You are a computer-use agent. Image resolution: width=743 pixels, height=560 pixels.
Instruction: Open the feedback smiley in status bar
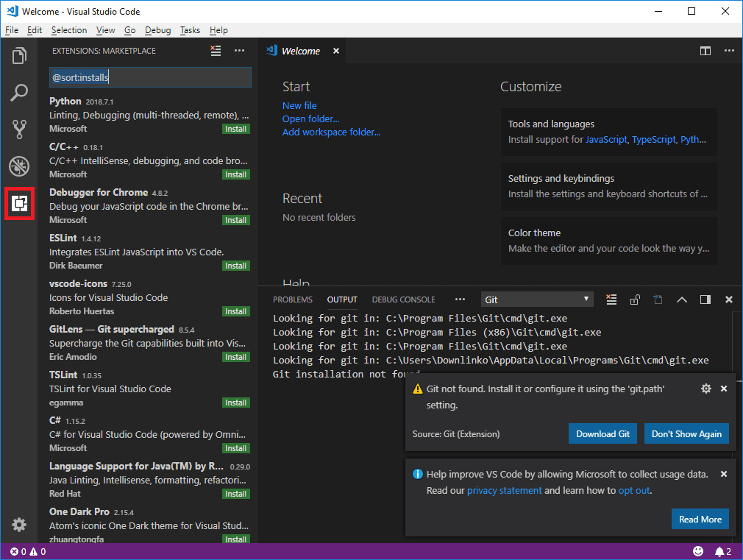pos(698,551)
